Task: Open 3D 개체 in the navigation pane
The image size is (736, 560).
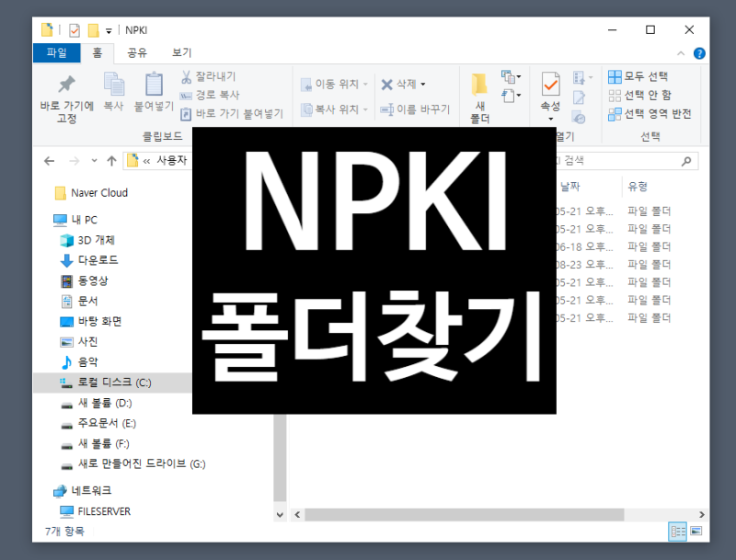Action: (87, 240)
